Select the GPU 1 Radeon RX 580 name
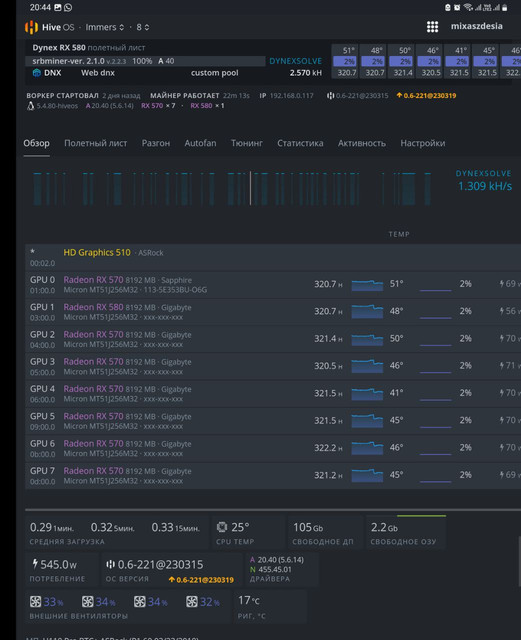Screen dimensions: 521x640 pos(93,307)
